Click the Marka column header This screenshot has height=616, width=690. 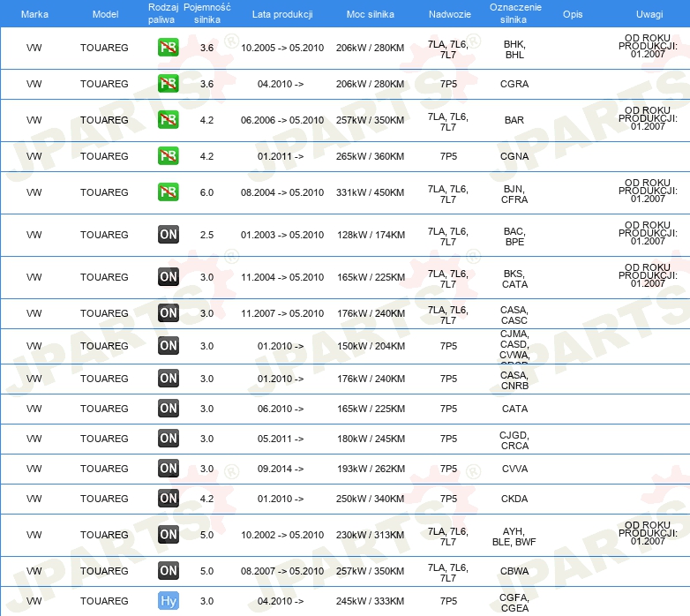coord(34,15)
